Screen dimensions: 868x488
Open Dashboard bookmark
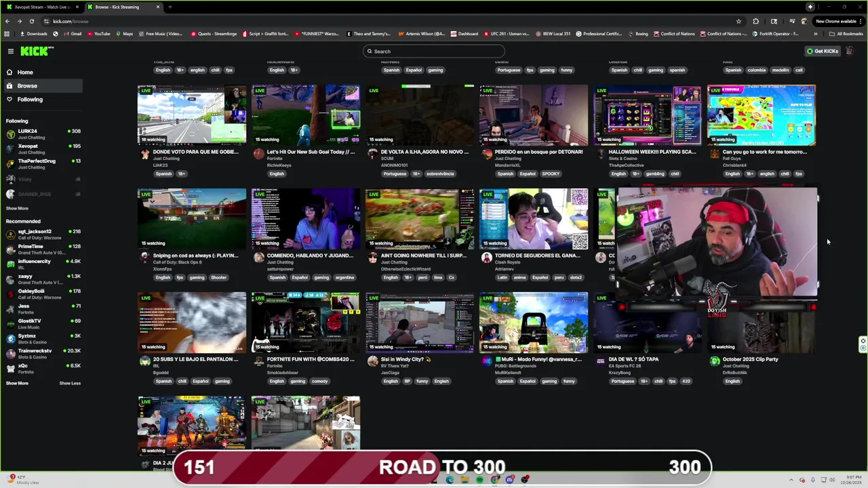(465, 34)
